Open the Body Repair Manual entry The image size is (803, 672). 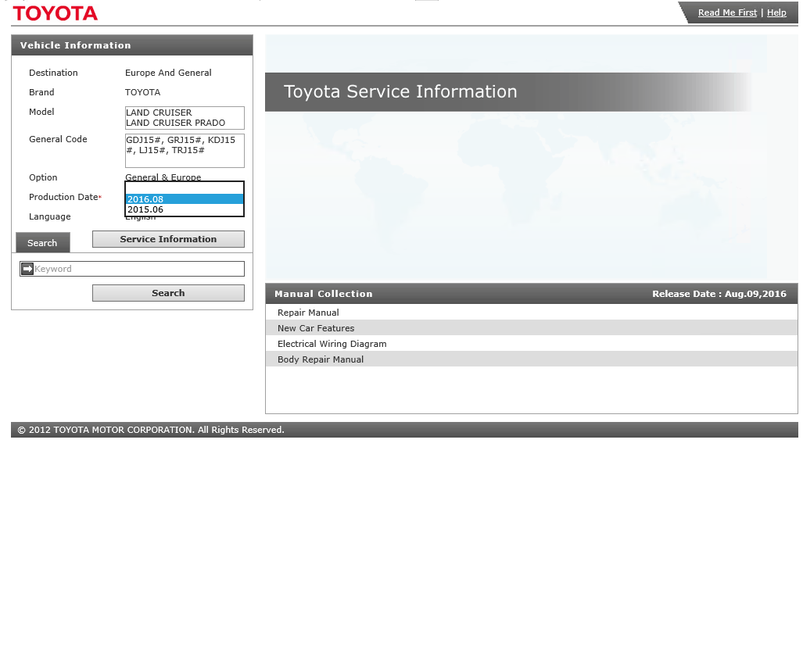point(321,359)
